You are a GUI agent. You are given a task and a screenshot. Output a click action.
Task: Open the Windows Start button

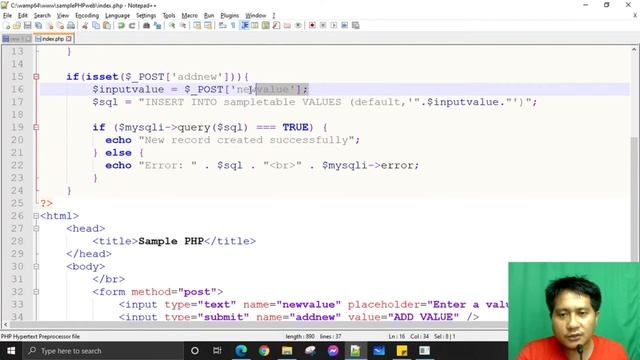[x=11, y=351]
